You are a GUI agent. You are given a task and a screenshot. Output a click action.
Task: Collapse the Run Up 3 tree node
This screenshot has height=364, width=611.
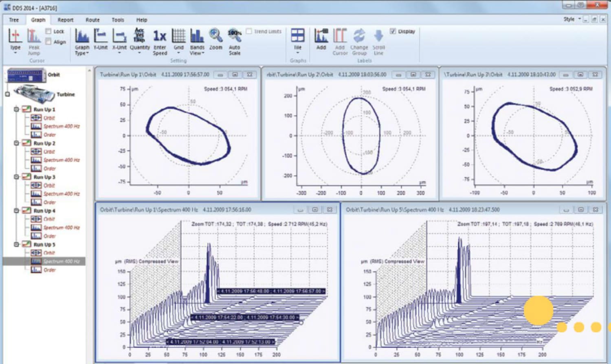(16, 177)
